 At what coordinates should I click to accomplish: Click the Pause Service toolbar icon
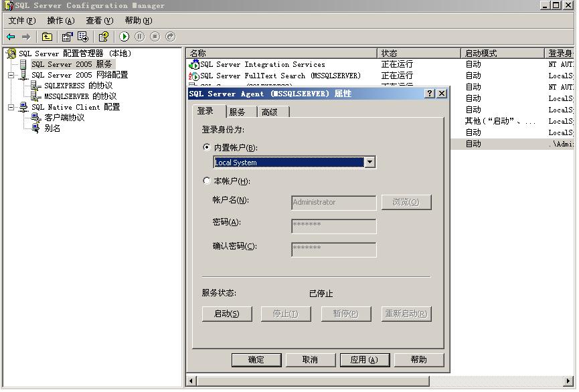pos(140,37)
